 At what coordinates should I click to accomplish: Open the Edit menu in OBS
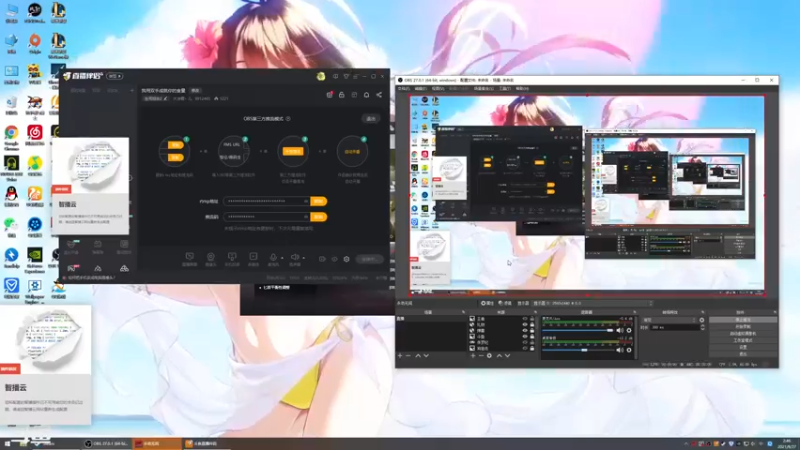420,89
